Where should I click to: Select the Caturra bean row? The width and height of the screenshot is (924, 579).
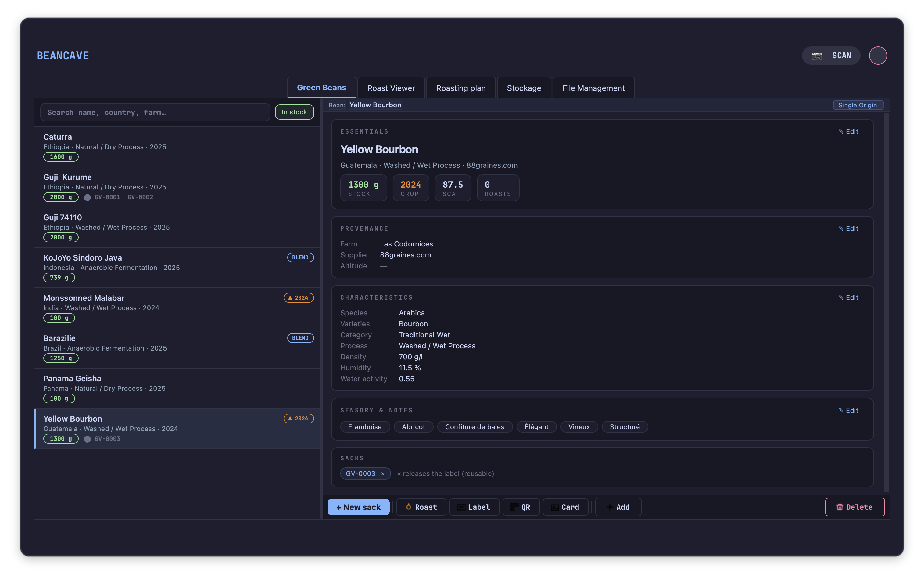(x=177, y=147)
